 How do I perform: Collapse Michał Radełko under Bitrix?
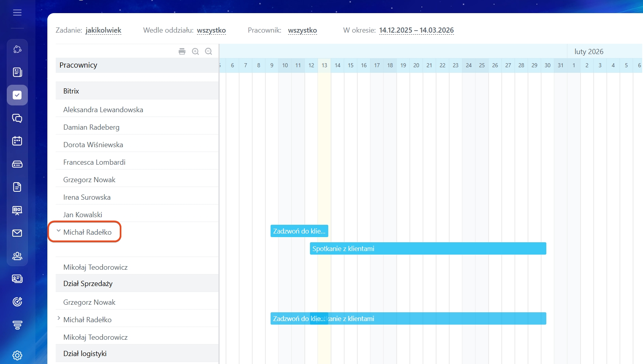click(58, 231)
